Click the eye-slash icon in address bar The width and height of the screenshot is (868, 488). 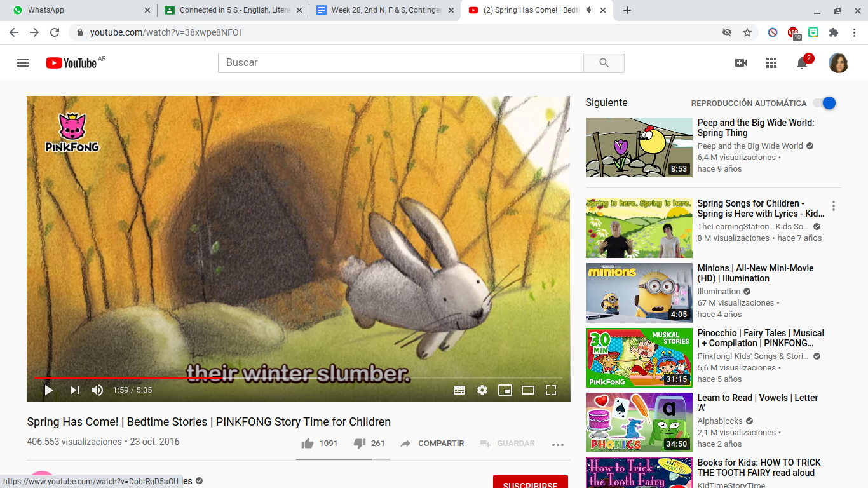(727, 32)
